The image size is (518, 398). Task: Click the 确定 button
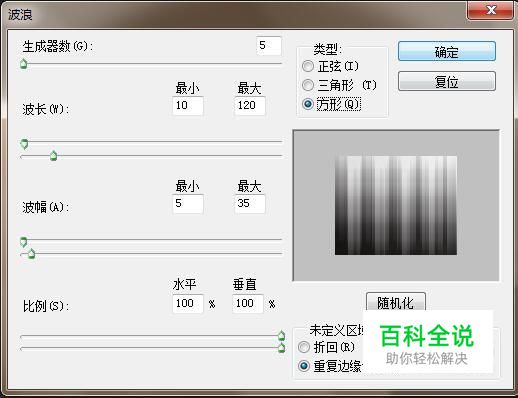pyautogui.click(x=447, y=51)
